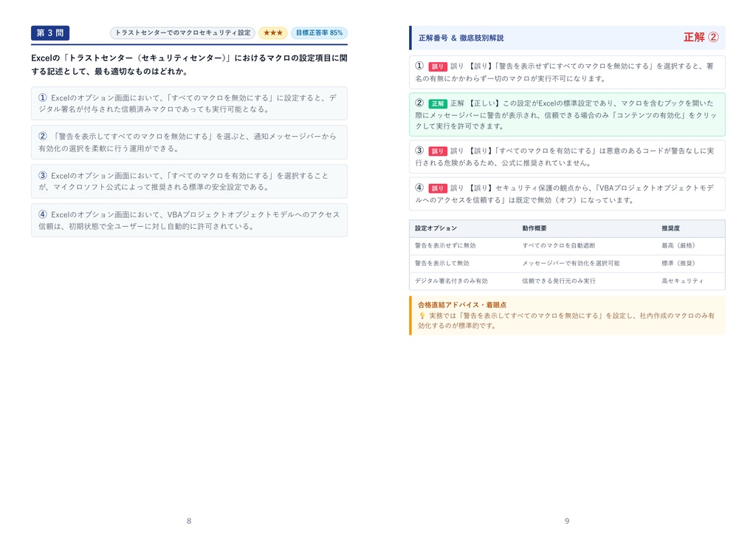Click the advice text starting with 実務では
756x537 pixels.
[x=566, y=321]
